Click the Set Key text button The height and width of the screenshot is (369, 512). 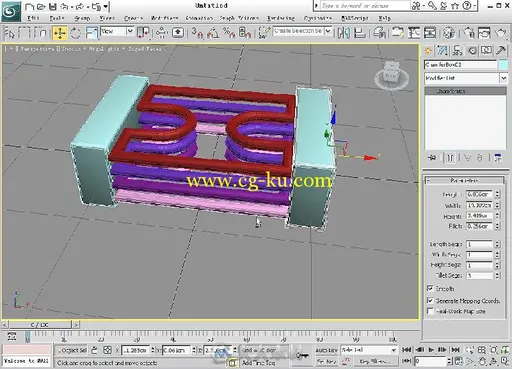coord(326,361)
